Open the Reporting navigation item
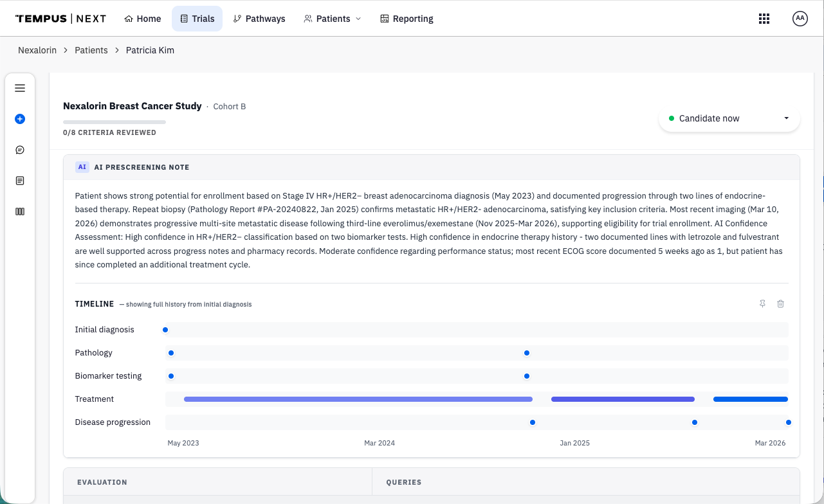This screenshot has height=504, width=824. pos(407,19)
